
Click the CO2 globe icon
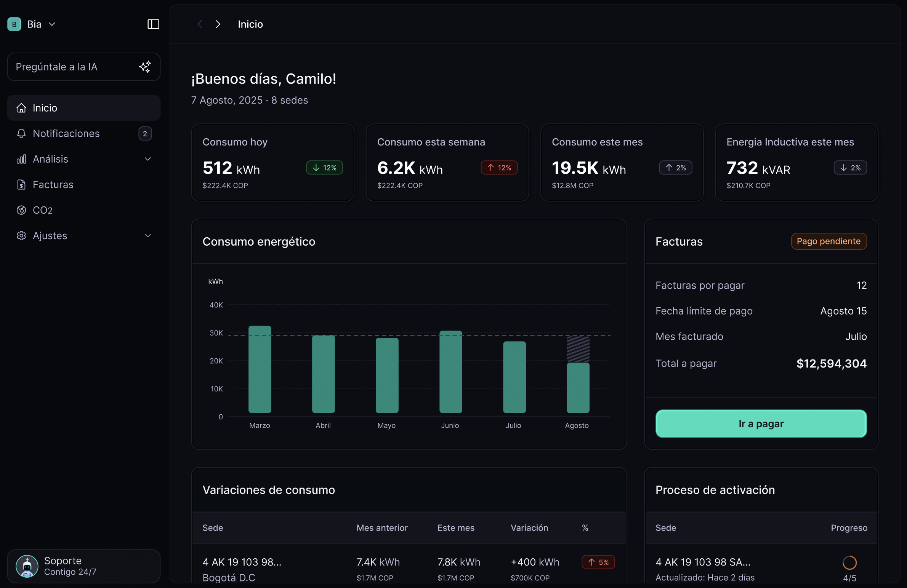pos(21,210)
